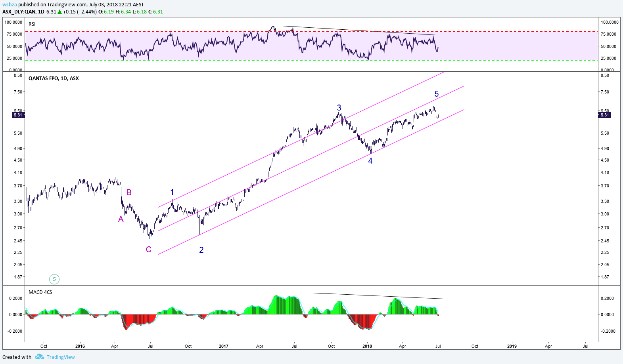The height and width of the screenshot is (364, 623).
Task: Select the magenta C wave label
Action: pos(149,250)
